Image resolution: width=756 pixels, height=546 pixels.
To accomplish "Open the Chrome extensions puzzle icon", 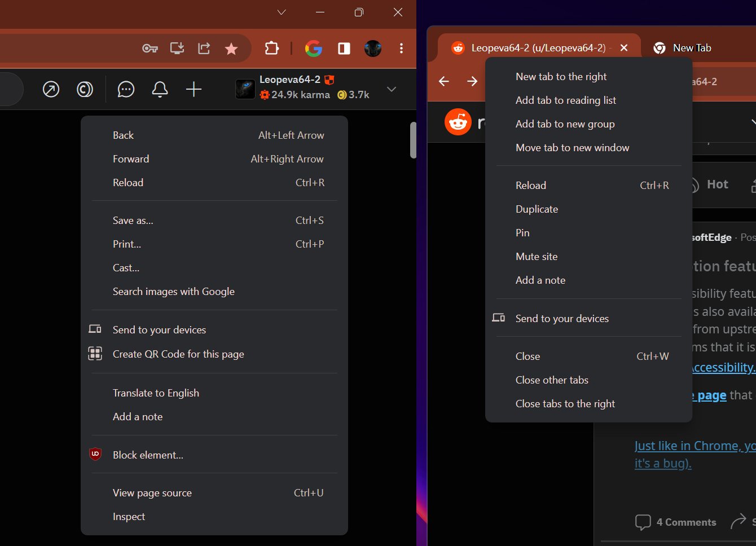I will (x=271, y=49).
